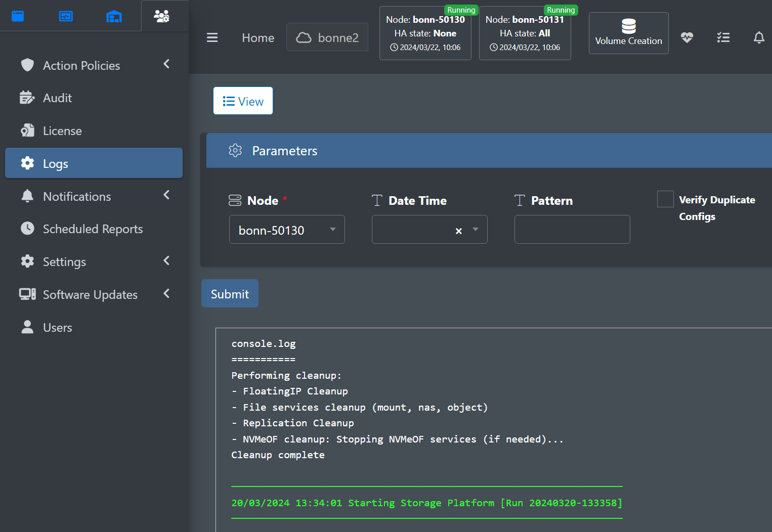
Task: Open the hamburger menu icon
Action: tap(212, 37)
